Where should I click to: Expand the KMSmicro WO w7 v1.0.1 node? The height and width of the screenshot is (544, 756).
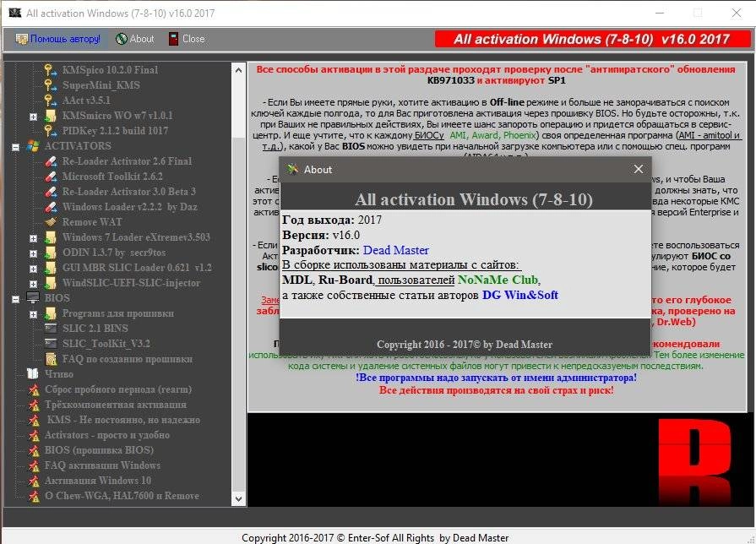click(33, 117)
